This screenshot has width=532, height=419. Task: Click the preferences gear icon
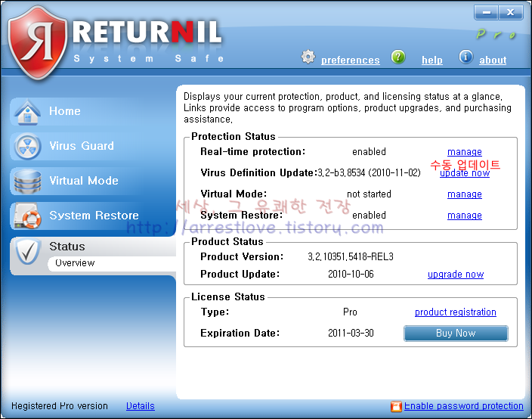click(x=308, y=57)
